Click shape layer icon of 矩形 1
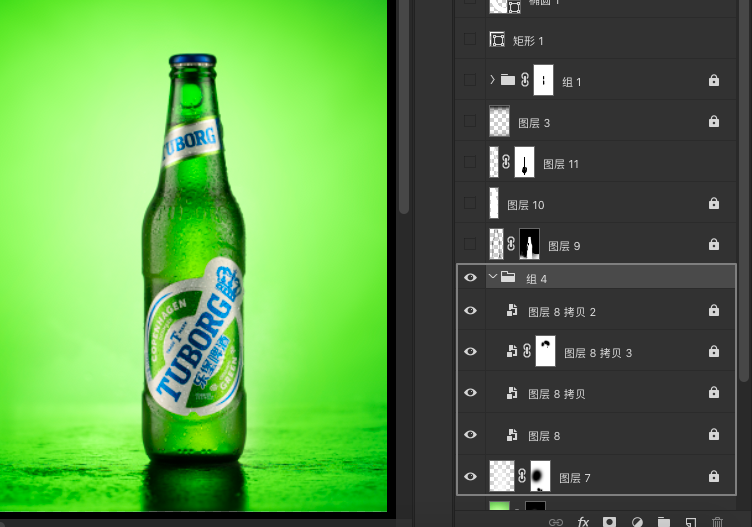 (x=497, y=39)
